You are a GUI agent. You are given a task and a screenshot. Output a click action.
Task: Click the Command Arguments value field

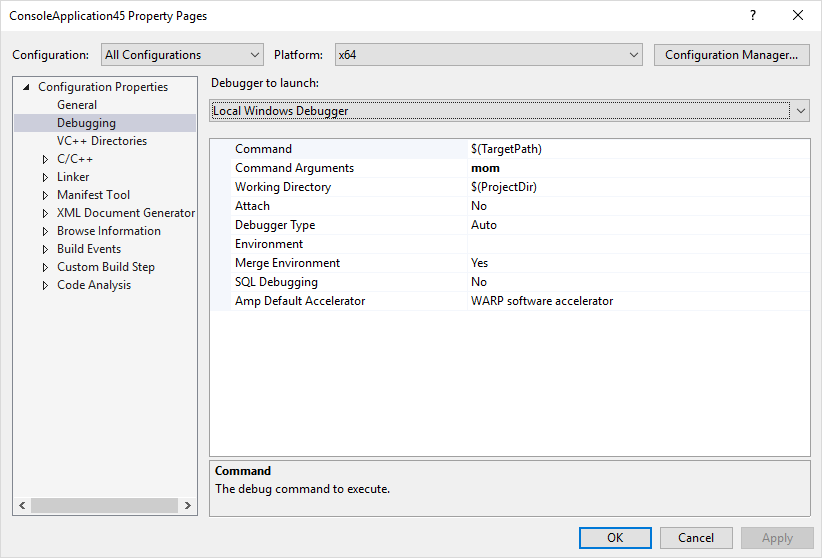[x=637, y=168]
